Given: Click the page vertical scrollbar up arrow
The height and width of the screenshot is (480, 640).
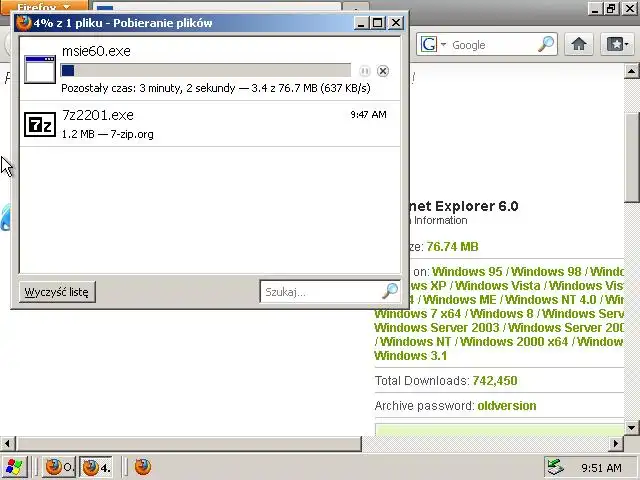Looking at the screenshot, I should [631, 71].
